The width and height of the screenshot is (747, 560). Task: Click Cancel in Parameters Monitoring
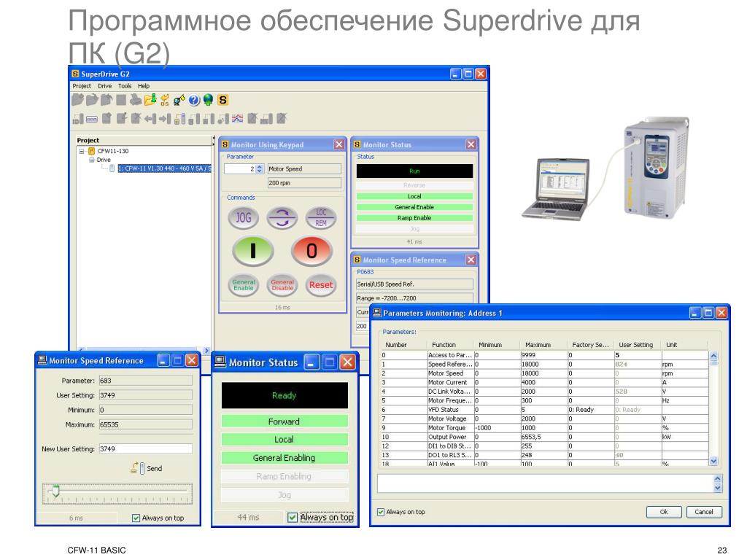[704, 512]
